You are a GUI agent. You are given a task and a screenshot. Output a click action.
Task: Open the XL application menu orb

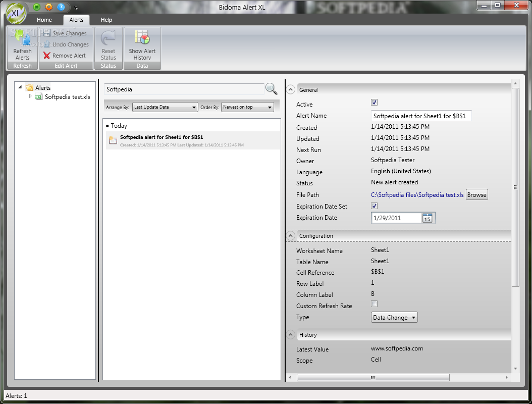click(16, 14)
